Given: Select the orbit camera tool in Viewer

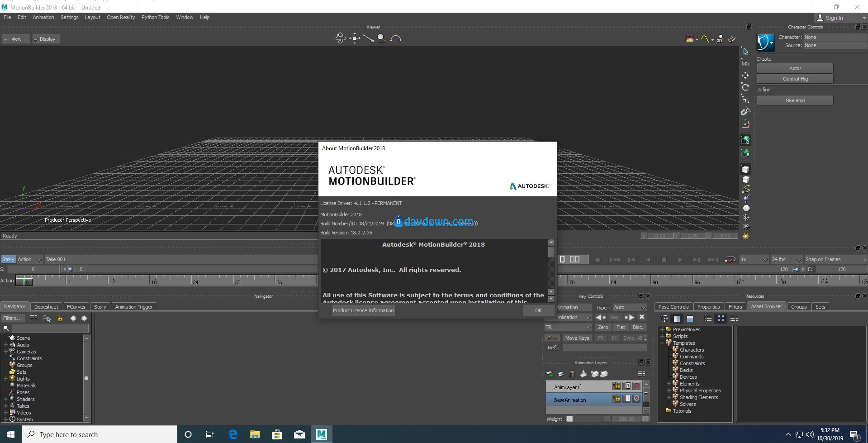Looking at the screenshot, I should (341, 38).
